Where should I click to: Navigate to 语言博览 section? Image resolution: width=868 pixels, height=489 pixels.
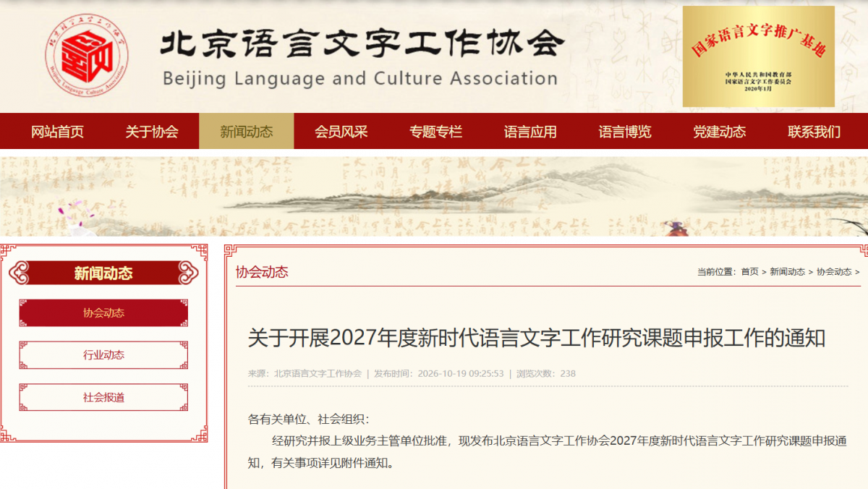[x=625, y=132]
